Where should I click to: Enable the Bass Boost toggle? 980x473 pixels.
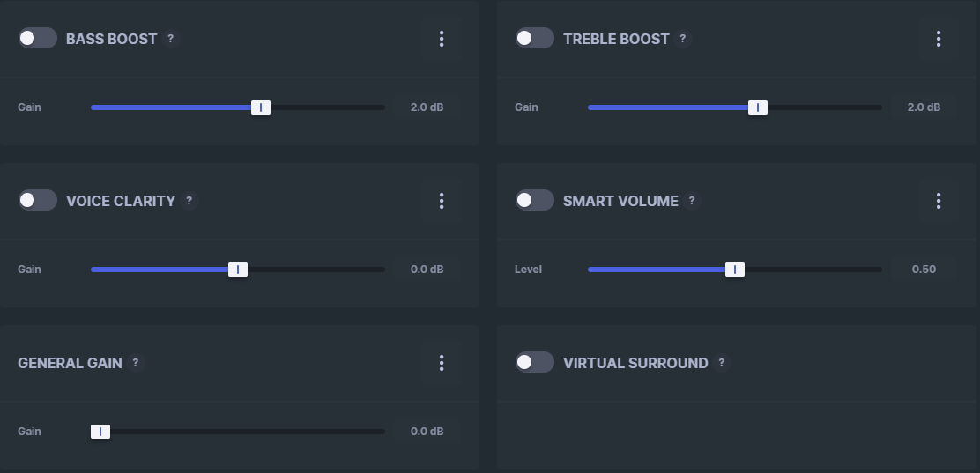point(38,39)
